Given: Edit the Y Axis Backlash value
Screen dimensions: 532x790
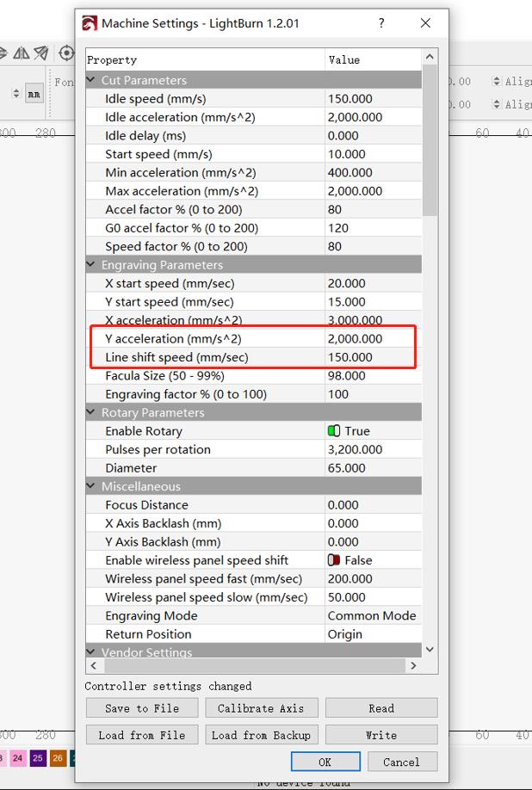Looking at the screenshot, I should tap(374, 542).
